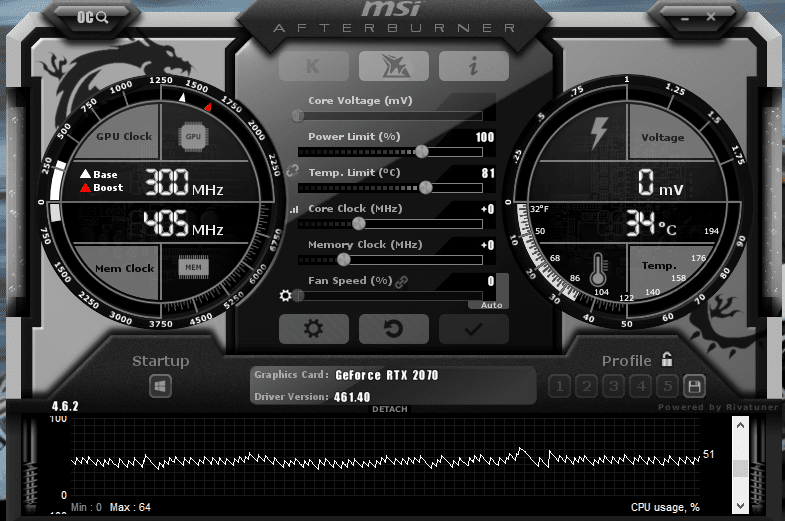Screen dimensions: 785x521
Task: Reset settings with circular arrow button
Action: click(394, 329)
